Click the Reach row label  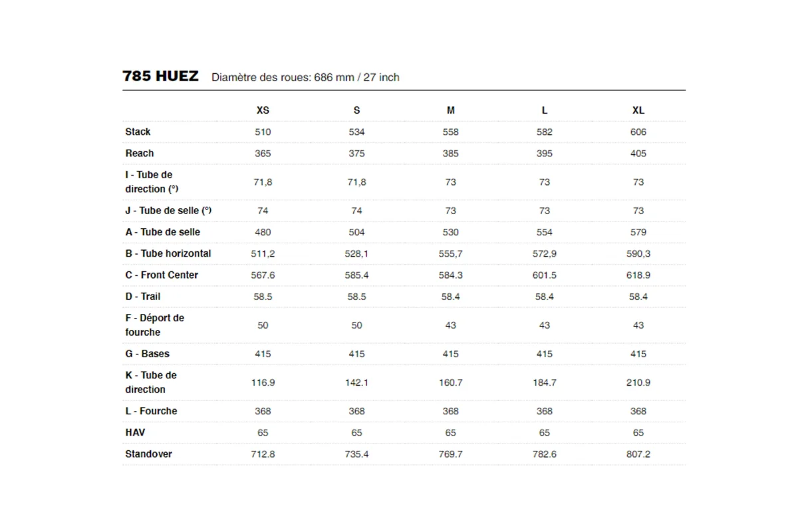140,153
